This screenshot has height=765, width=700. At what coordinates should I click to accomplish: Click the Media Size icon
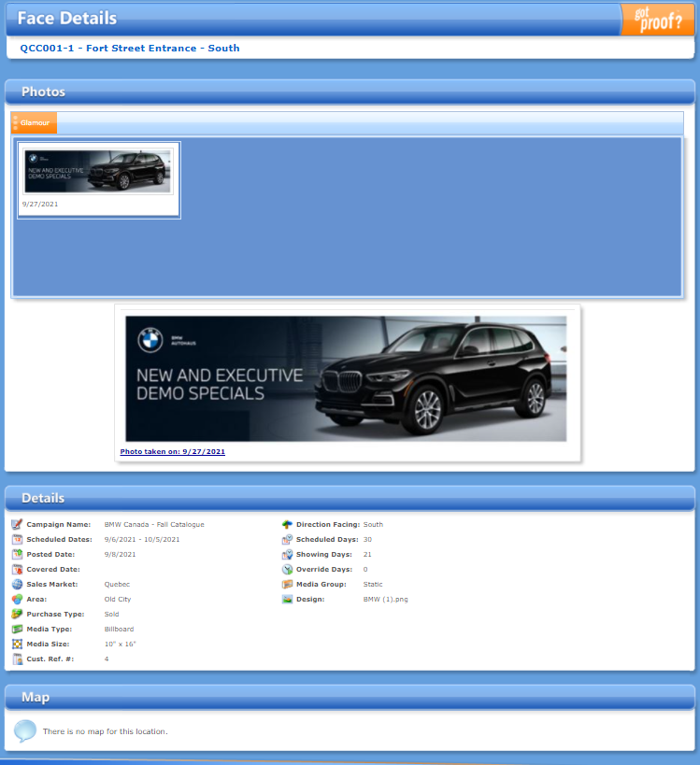tap(17, 645)
